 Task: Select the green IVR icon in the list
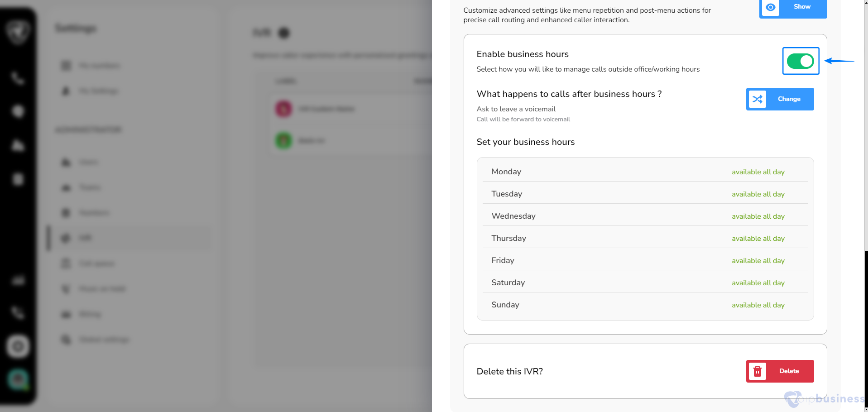point(284,140)
